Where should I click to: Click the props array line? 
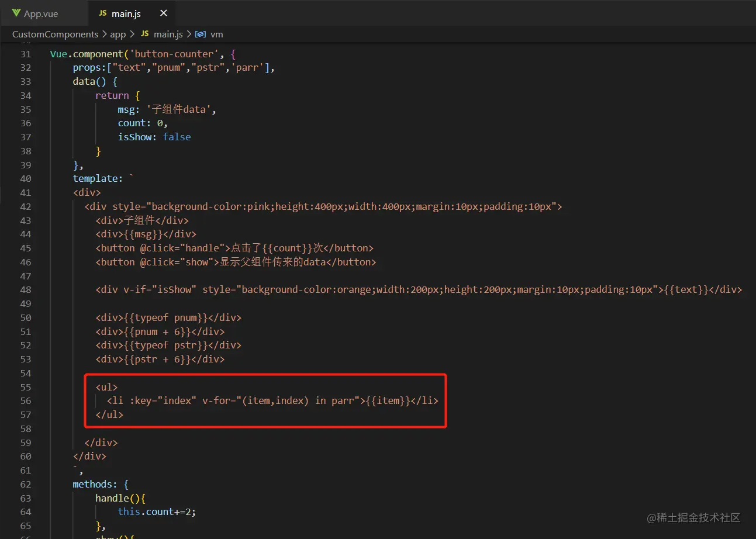click(174, 67)
